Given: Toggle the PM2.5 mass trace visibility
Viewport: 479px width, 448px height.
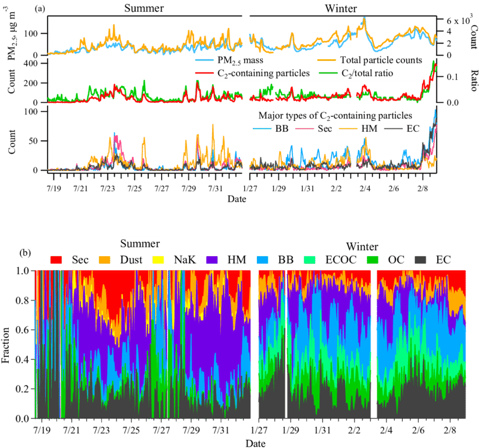Looking at the screenshot, I should (205, 59).
